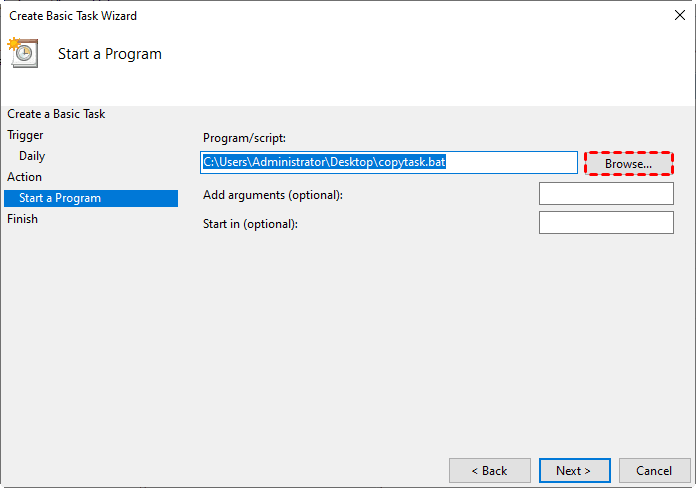Image resolution: width=696 pixels, height=488 pixels.
Task: Proceed with the Next > button
Action: pos(573,470)
